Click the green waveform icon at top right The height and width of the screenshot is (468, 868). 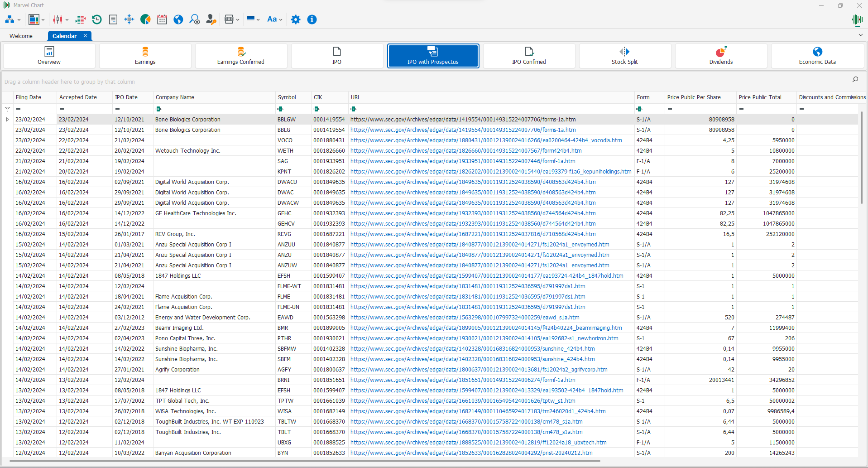pos(857,19)
